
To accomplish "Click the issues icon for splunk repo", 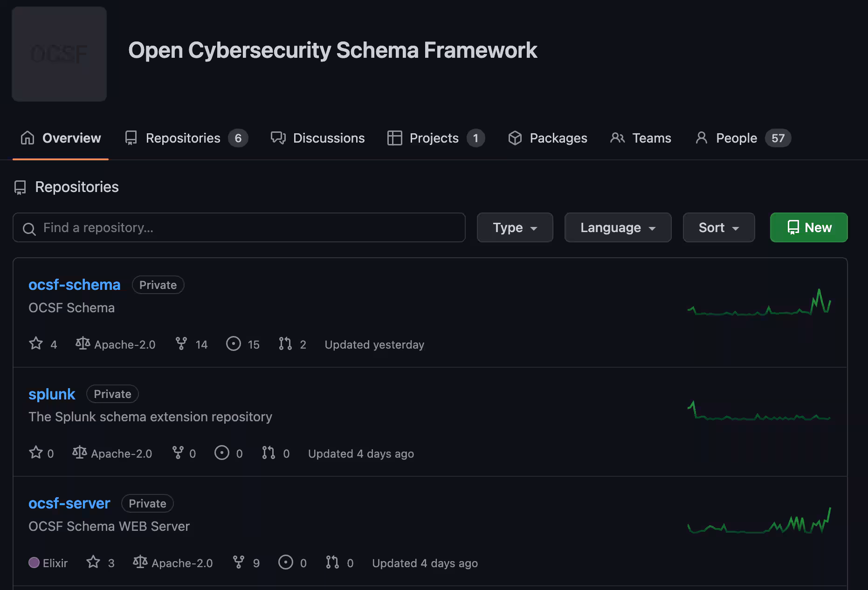I will pyautogui.click(x=222, y=453).
